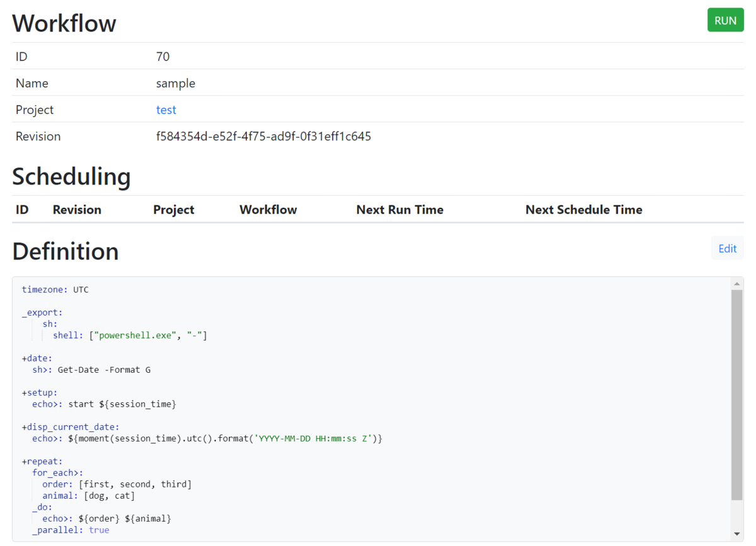
Task: Click the echo ${order} ${animal} line
Action: pyautogui.click(x=107, y=518)
